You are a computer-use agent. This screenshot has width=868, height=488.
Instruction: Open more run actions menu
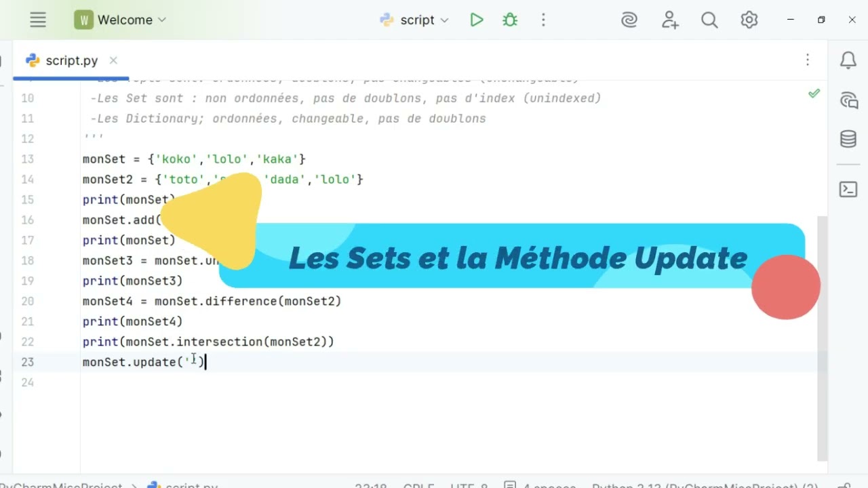[543, 20]
